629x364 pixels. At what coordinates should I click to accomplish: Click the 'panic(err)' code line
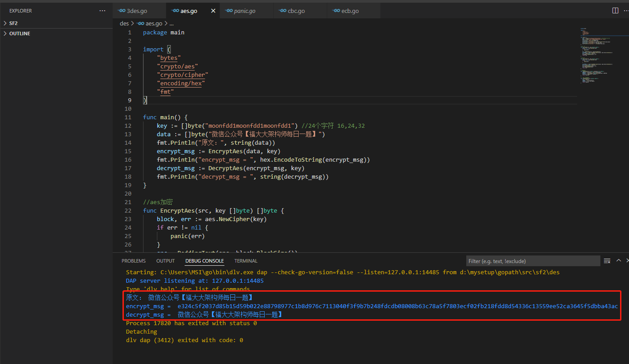coord(188,236)
